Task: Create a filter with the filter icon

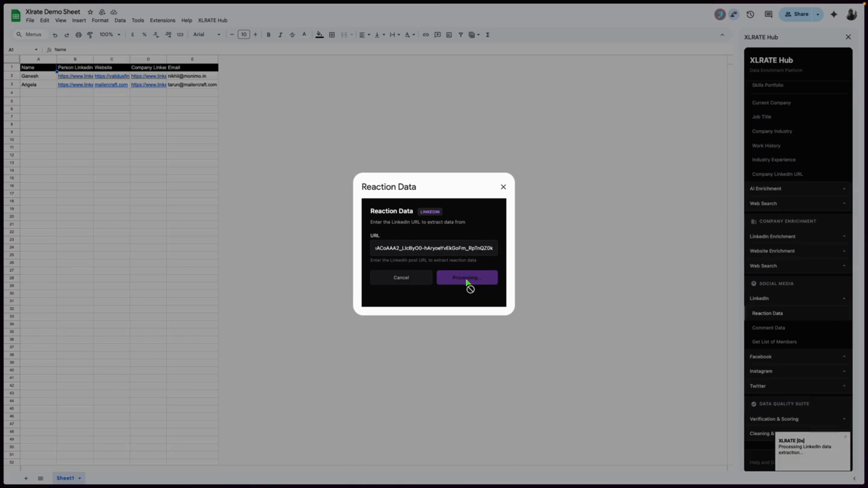Action: pos(461,35)
